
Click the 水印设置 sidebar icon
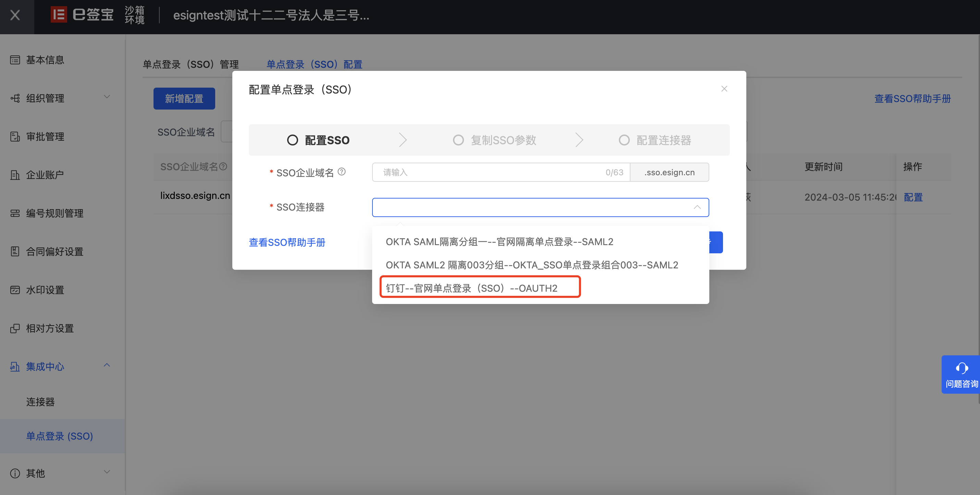click(x=15, y=290)
